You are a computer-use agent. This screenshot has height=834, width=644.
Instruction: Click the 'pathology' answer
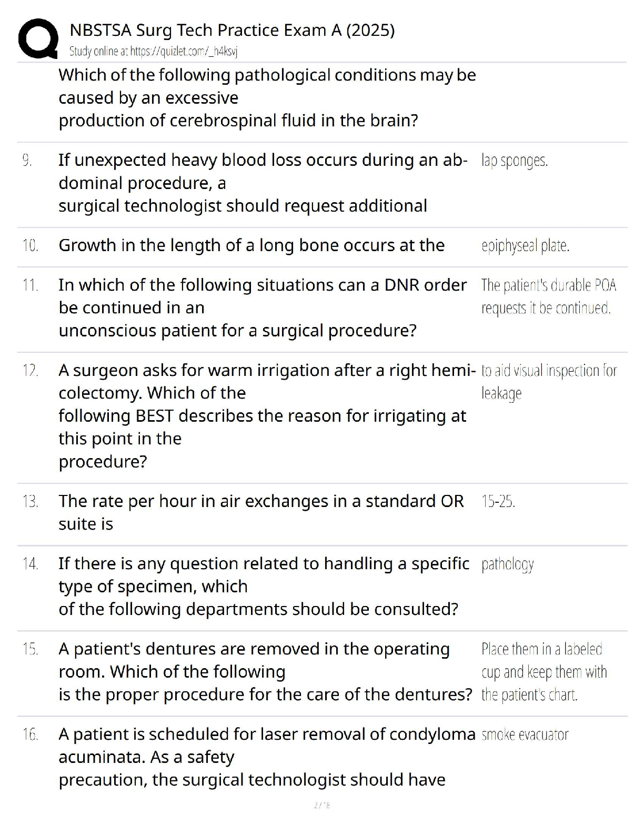[507, 564]
